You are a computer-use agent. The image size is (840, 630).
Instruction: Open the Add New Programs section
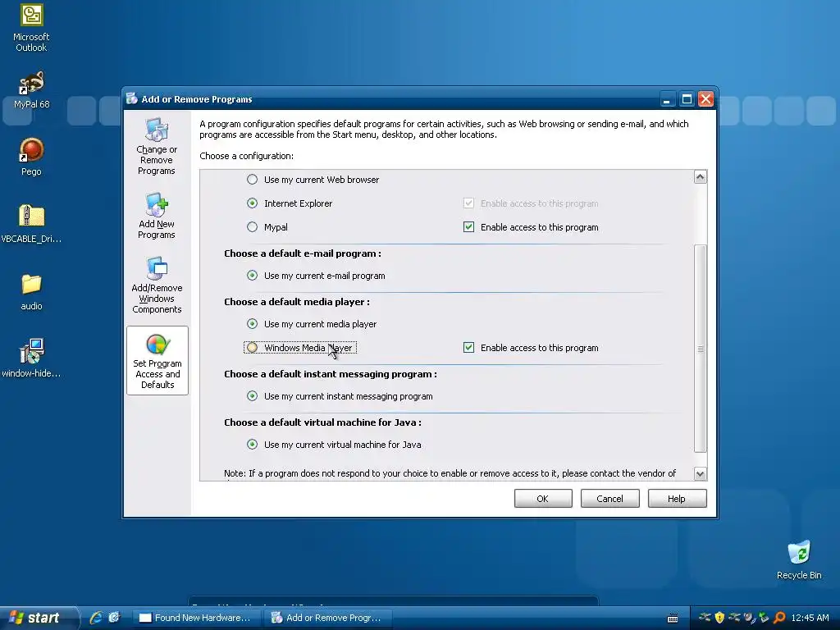pyautogui.click(x=157, y=216)
